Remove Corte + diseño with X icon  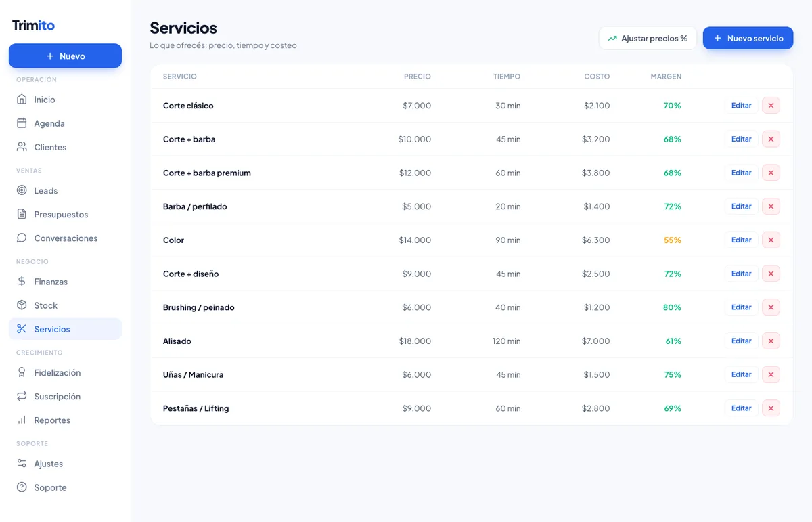[x=771, y=274]
